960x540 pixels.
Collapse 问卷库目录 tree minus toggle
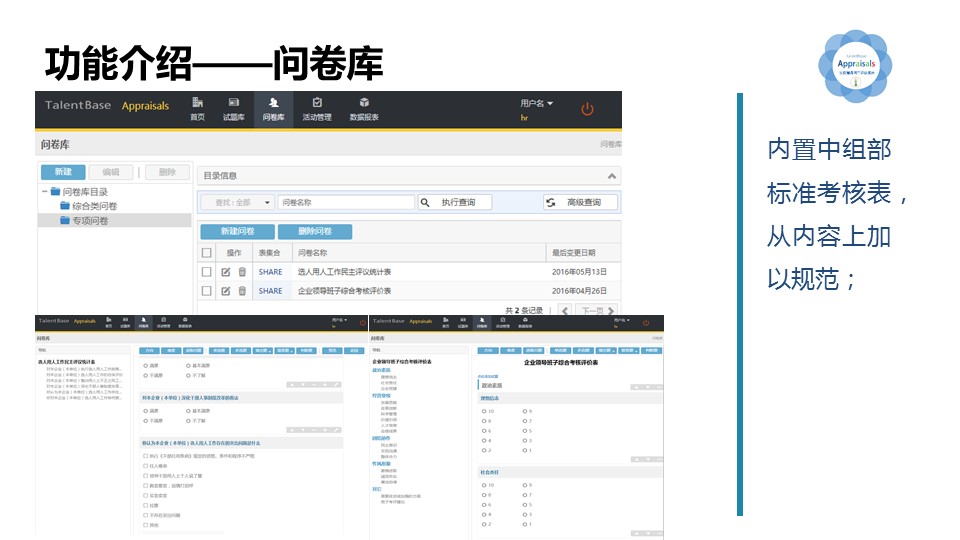45,192
